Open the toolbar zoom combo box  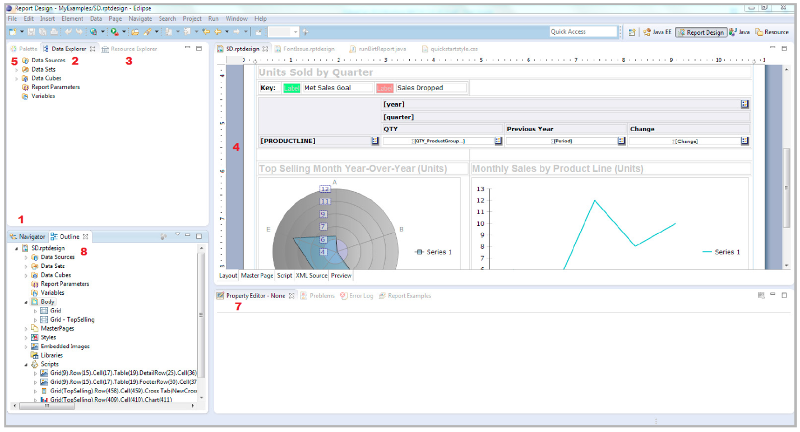click(283, 32)
